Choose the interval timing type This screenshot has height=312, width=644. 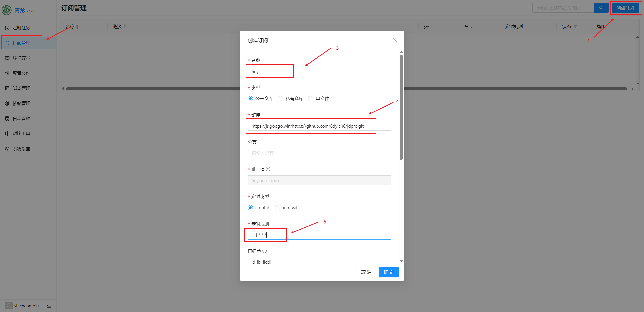pyautogui.click(x=278, y=208)
